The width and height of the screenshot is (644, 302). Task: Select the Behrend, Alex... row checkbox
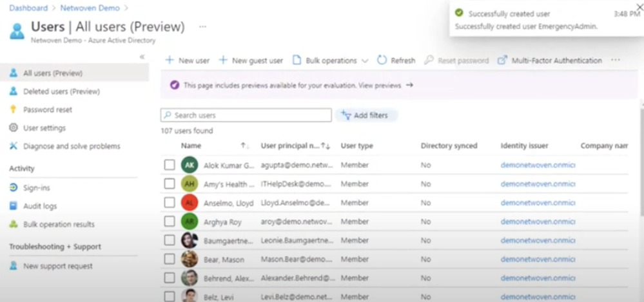click(170, 278)
